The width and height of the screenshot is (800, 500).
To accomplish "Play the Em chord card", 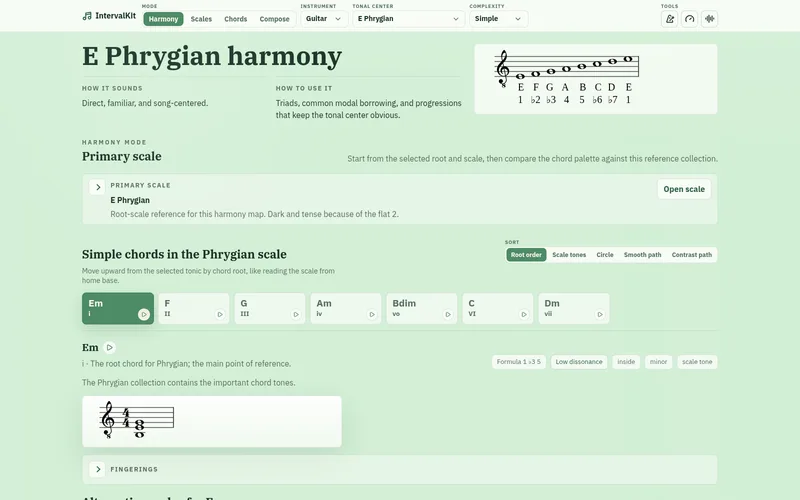I will tap(144, 314).
